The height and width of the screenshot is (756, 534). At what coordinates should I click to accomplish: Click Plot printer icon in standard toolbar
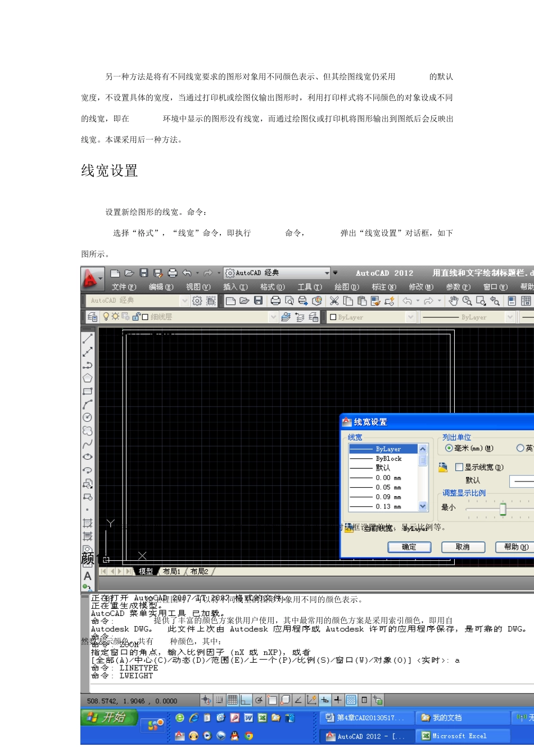[275, 301]
